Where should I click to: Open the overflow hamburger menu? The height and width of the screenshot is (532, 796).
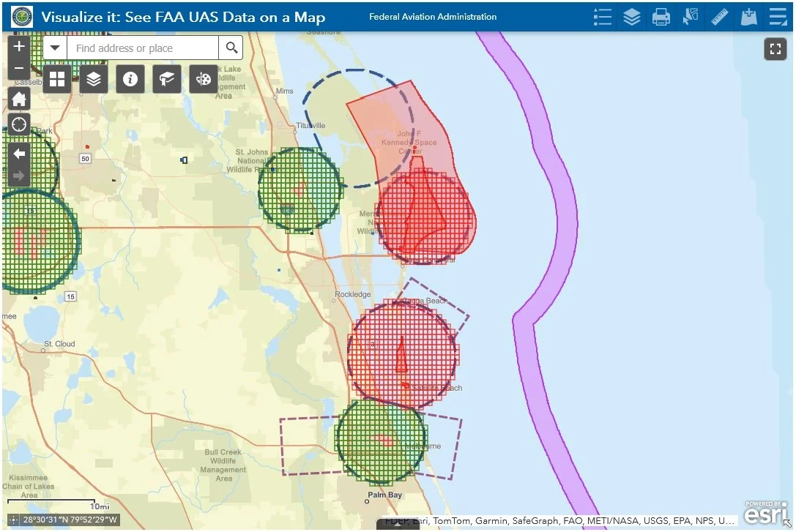778,16
